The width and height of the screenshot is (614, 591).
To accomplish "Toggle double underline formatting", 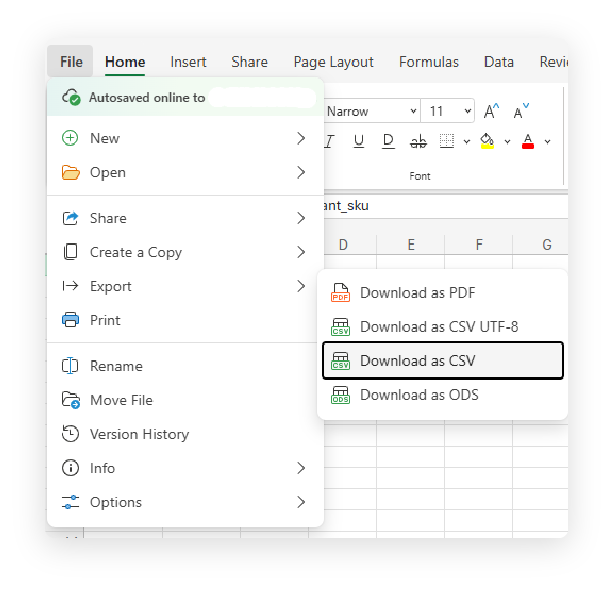I will (x=388, y=141).
